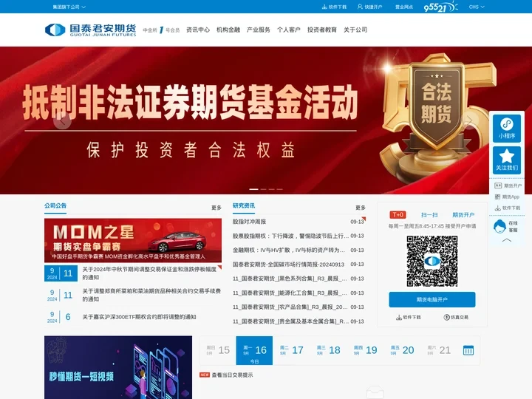This screenshot has height=399, width=532.
Task: Click the account-opening QR code
Action: (x=432, y=262)
